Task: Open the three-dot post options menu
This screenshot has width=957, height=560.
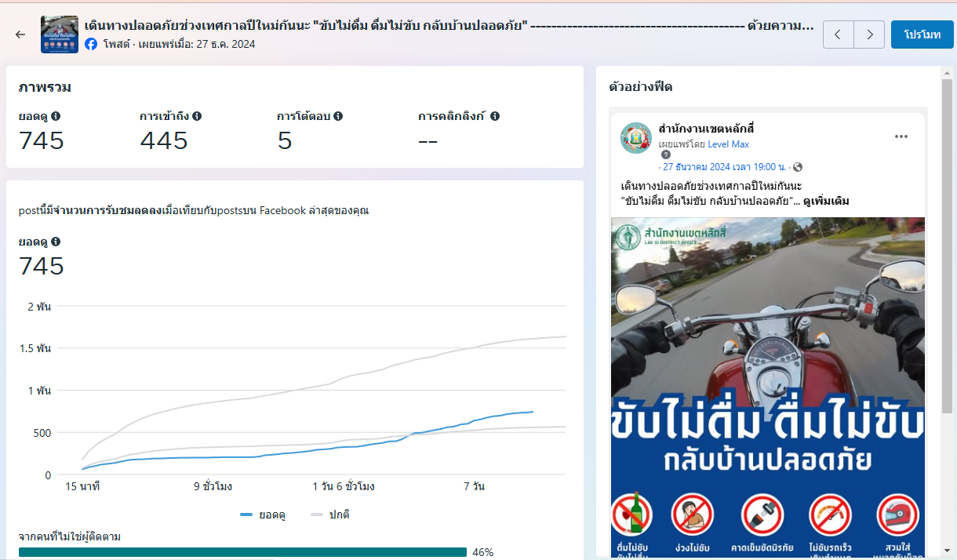Action: pyautogui.click(x=901, y=136)
